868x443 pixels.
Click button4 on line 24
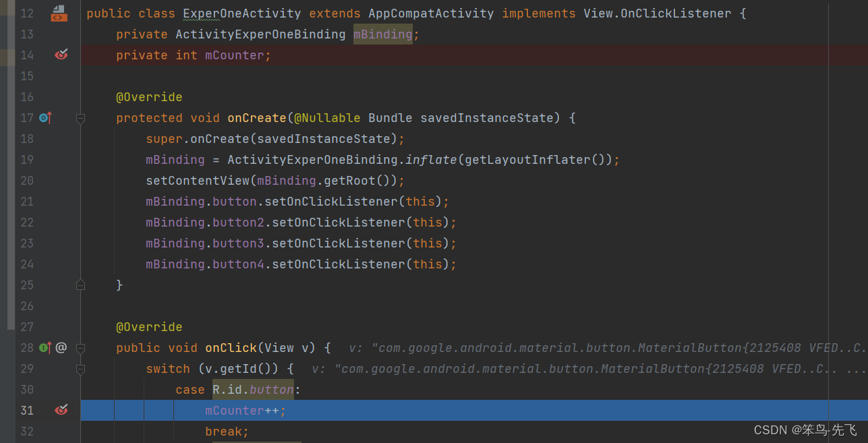coord(238,264)
